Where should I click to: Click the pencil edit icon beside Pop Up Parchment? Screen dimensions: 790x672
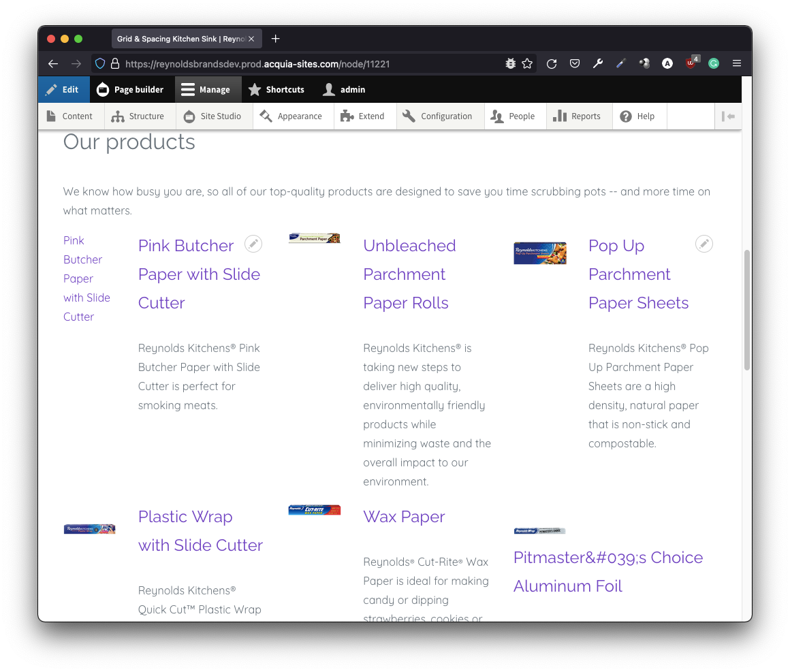704,244
